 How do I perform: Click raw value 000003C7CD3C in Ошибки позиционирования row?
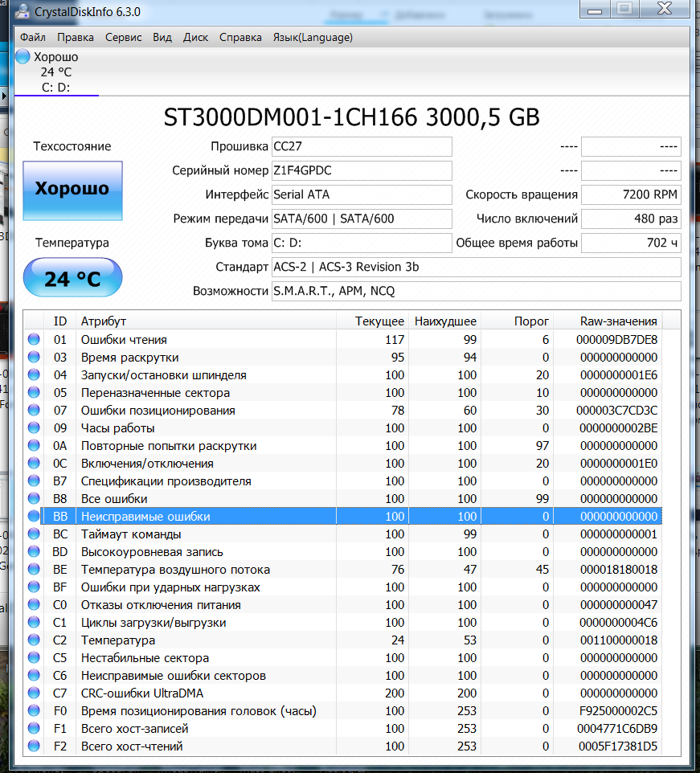click(x=616, y=410)
